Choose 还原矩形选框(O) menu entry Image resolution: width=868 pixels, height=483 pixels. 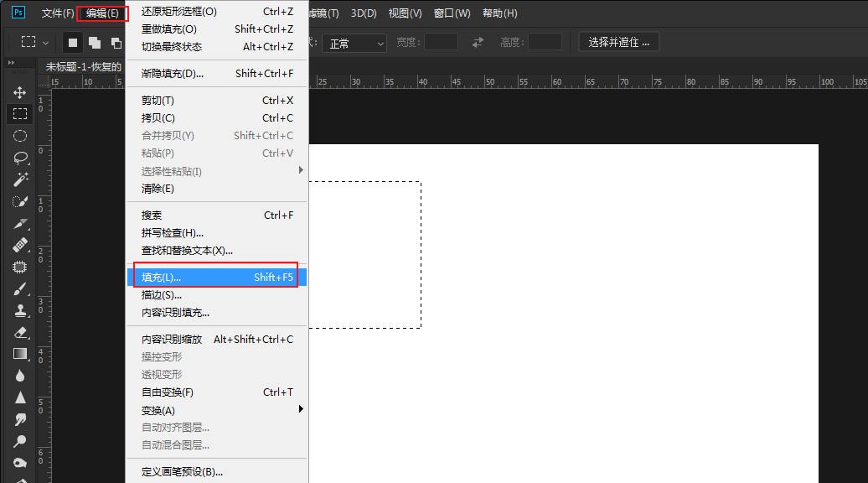[x=217, y=11]
